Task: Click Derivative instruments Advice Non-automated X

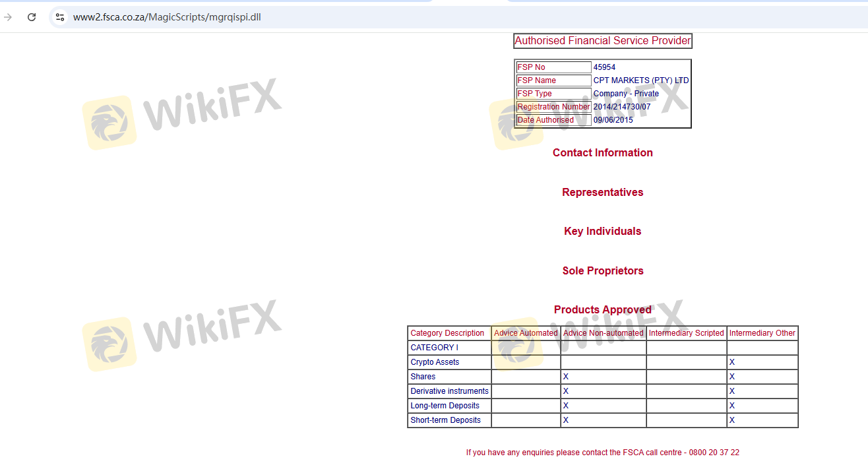Action: [566, 391]
